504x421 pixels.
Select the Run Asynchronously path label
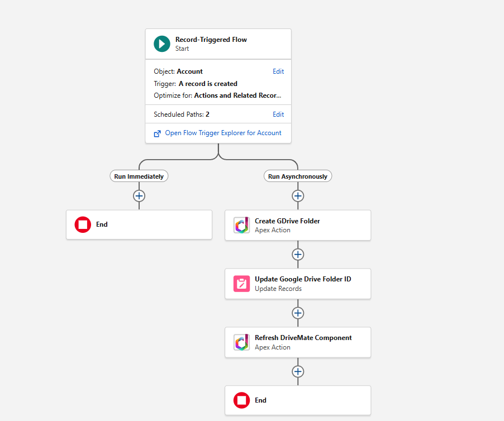coord(298,176)
